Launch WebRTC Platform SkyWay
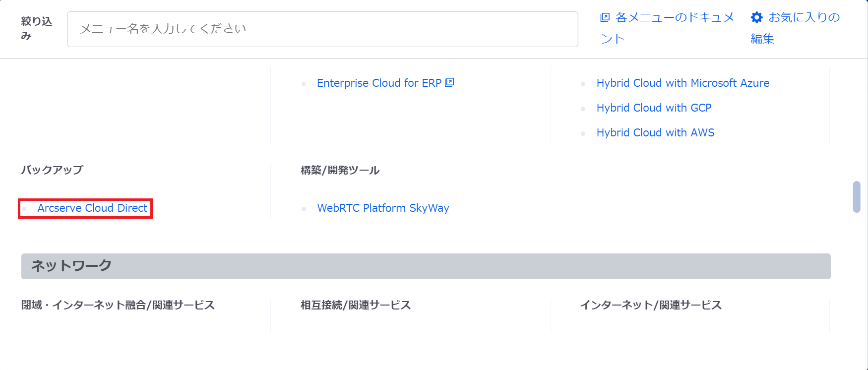The image size is (868, 370). tap(383, 208)
